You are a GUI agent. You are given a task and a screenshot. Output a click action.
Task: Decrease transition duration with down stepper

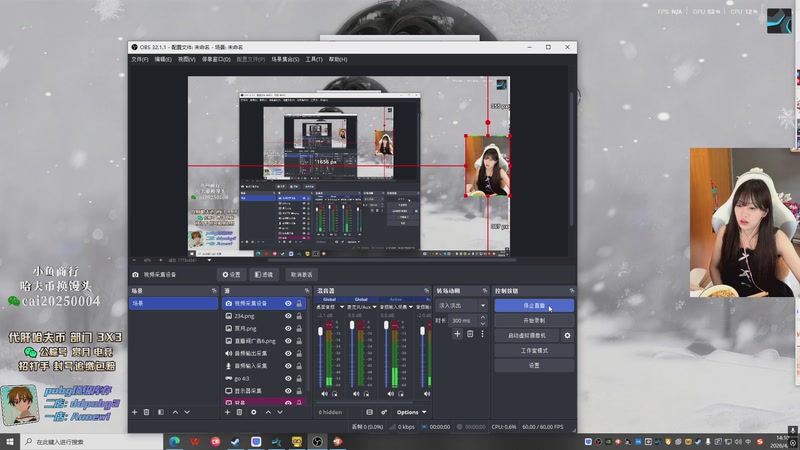[483, 323]
